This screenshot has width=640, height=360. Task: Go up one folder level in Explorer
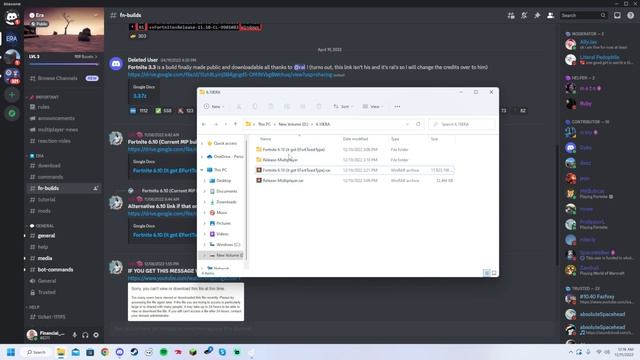(235, 124)
